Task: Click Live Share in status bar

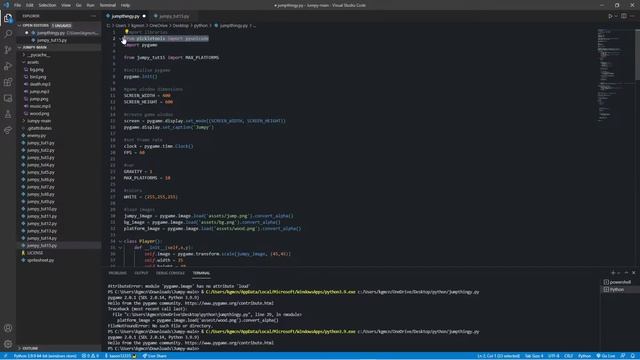Action: [154, 356]
